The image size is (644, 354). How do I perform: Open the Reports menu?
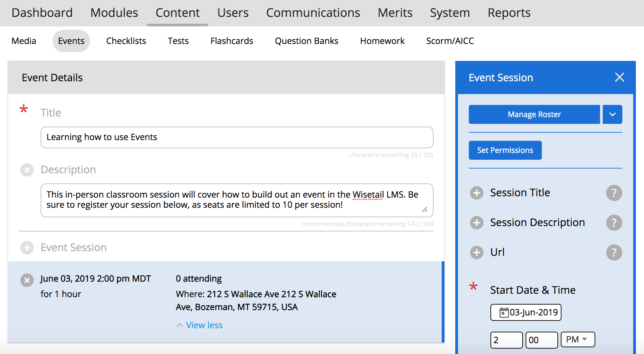click(509, 13)
